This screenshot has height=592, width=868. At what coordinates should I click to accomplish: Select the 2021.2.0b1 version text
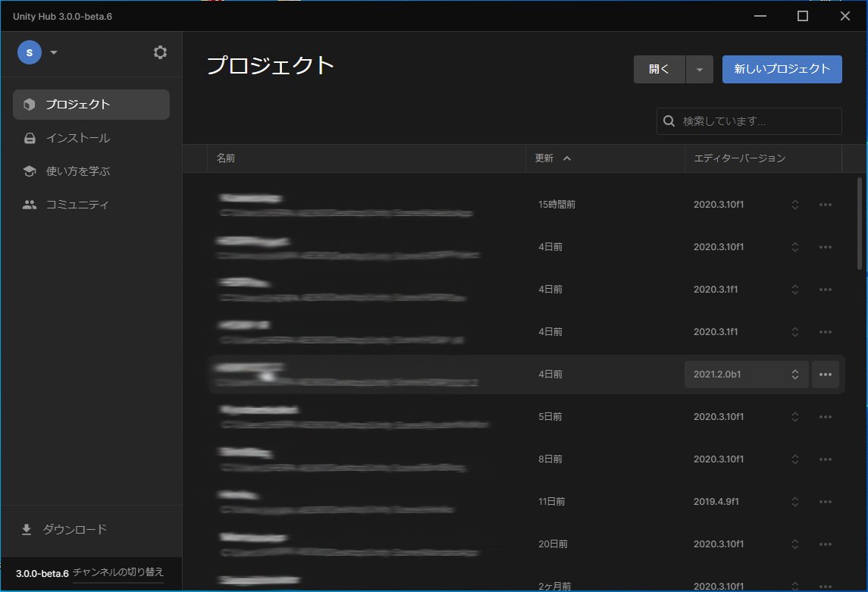coord(717,374)
